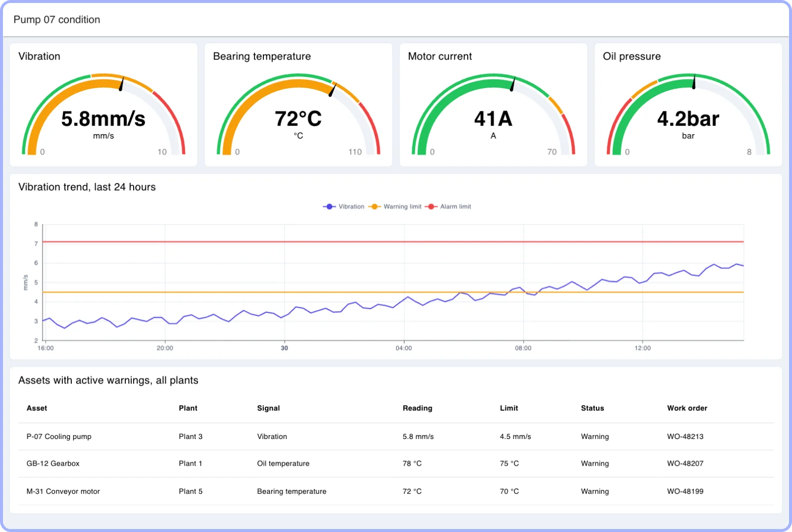
Task: Toggle the Warning limit legend entry
Action: click(x=395, y=206)
